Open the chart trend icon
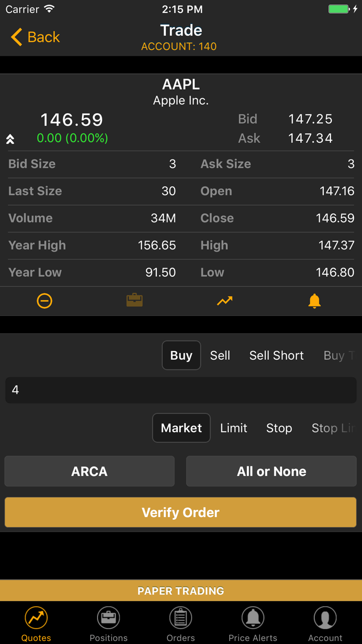 225,301
